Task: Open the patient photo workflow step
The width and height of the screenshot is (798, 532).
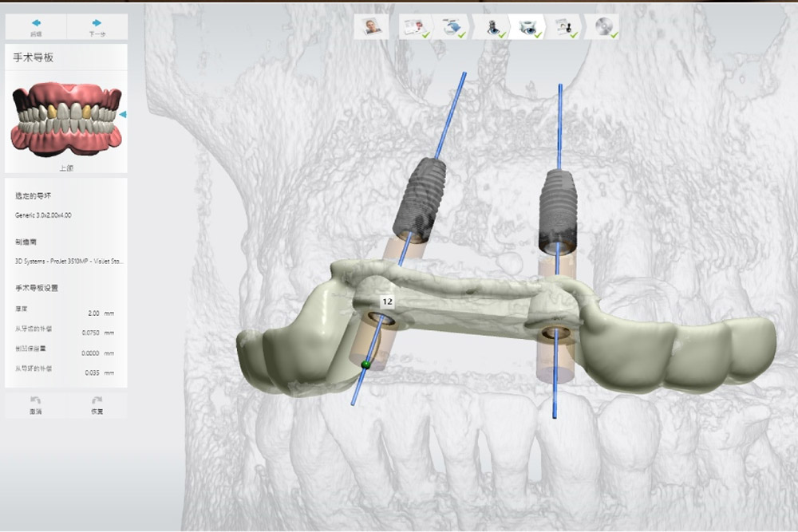Action: (x=371, y=26)
